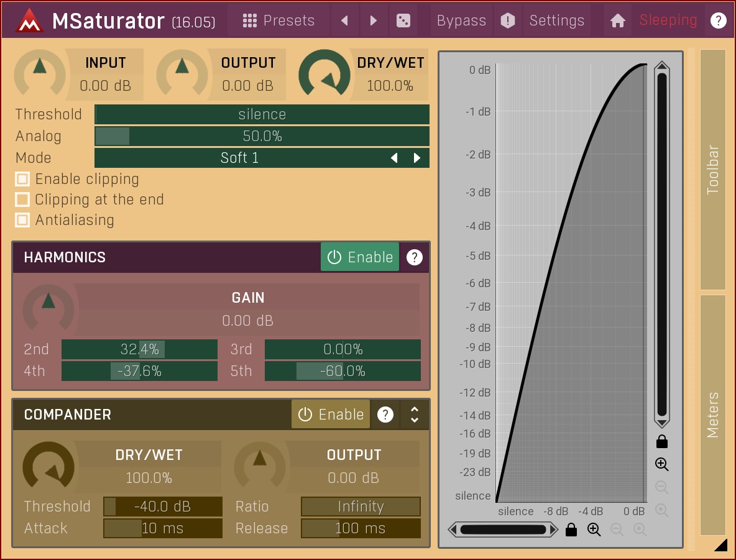
Task: Expand the Compander section chevrons
Action: pyautogui.click(x=415, y=415)
